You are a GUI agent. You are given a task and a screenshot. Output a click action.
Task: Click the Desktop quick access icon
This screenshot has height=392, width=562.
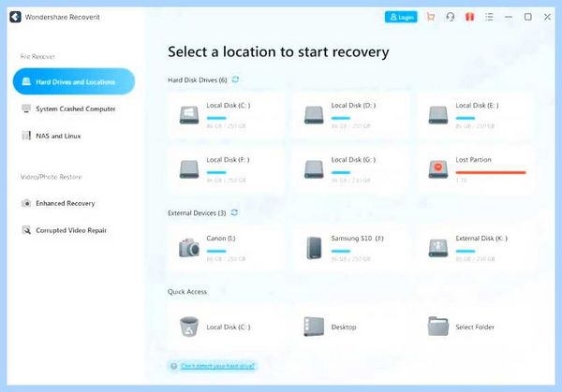click(314, 327)
